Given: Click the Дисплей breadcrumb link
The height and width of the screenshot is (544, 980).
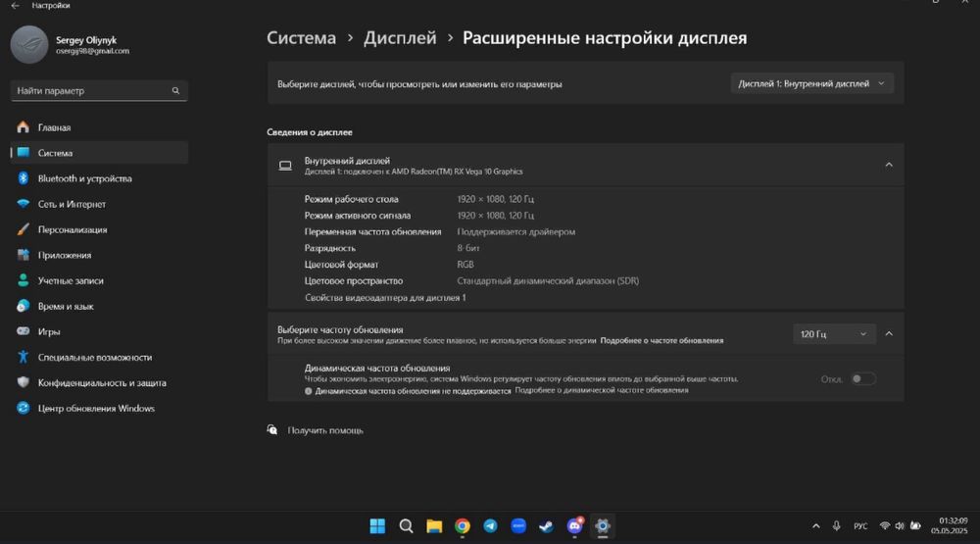Looking at the screenshot, I should coord(400,38).
